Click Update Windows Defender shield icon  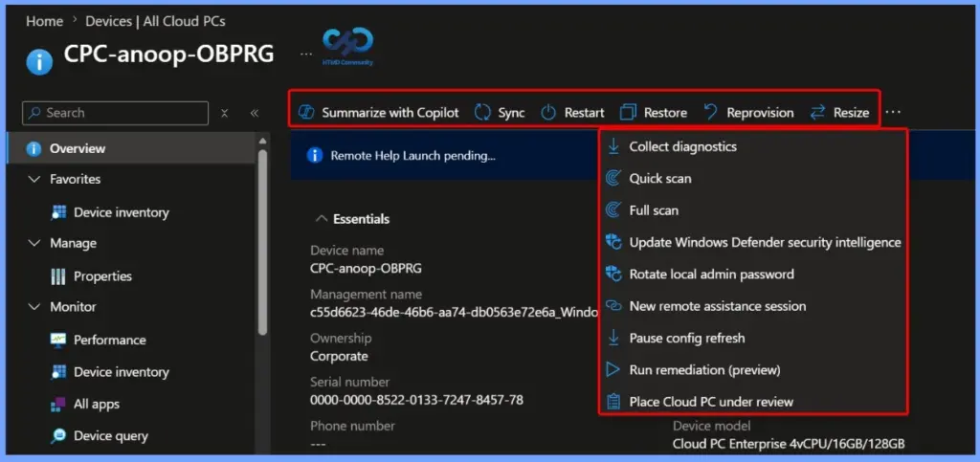tap(613, 242)
